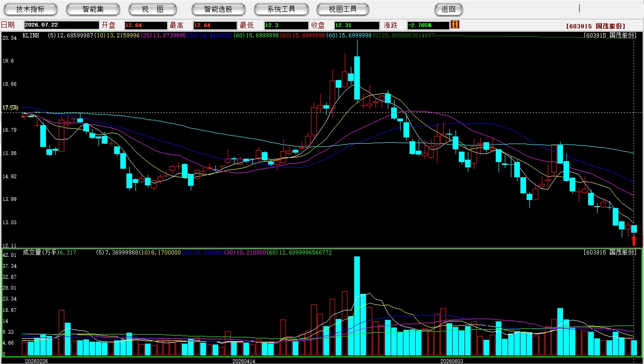Click the tallest cyan volume bar
This screenshot has width=644, height=364.
pos(357,306)
